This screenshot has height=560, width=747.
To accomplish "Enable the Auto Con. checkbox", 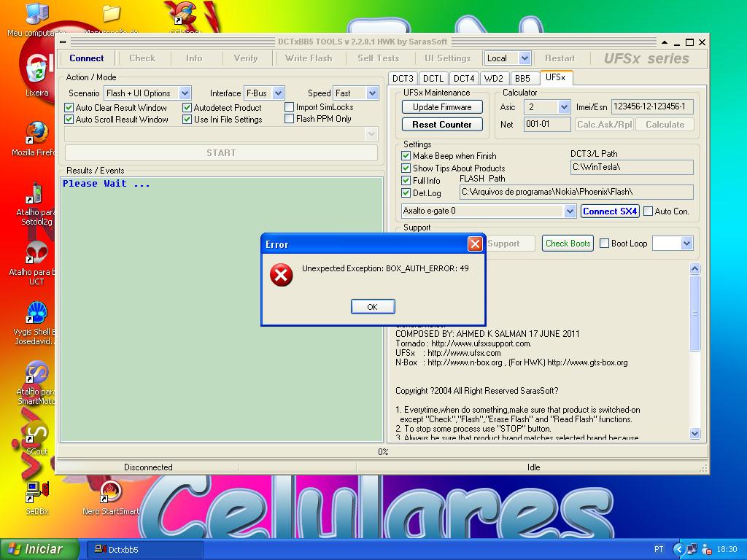I will click(649, 211).
